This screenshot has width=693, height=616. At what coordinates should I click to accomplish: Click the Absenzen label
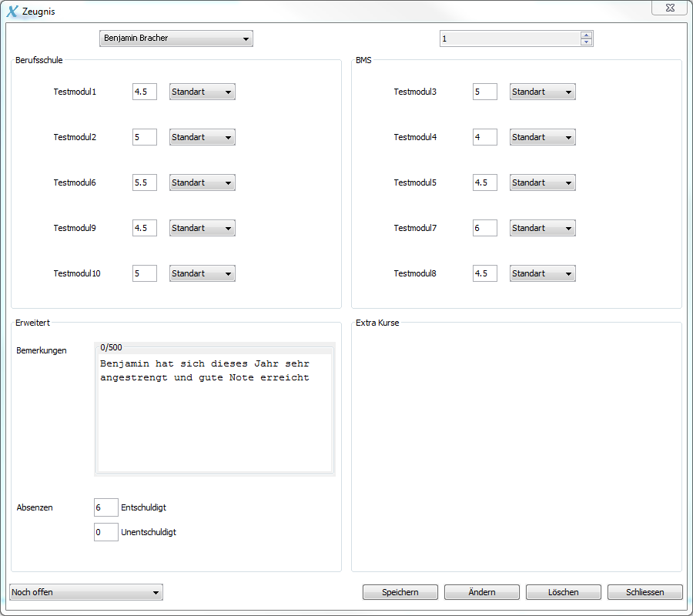(x=35, y=507)
